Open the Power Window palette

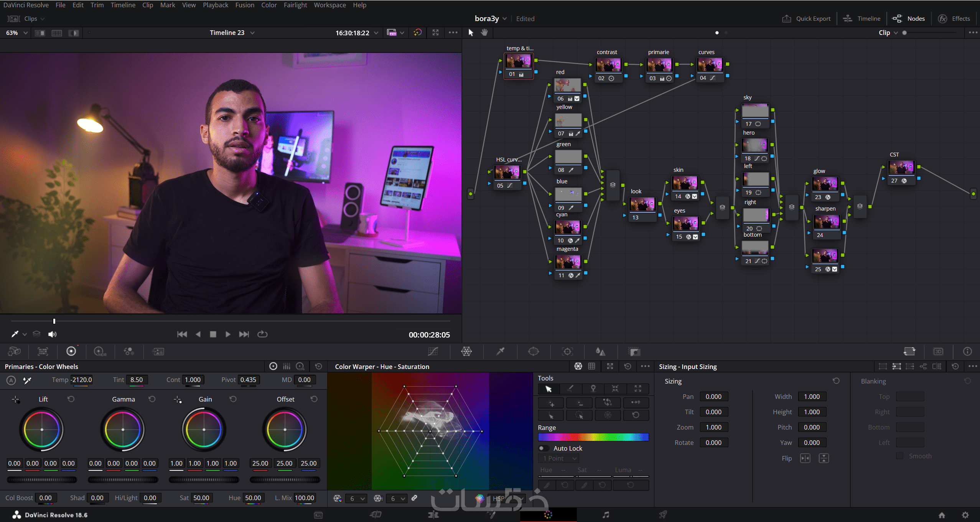(x=533, y=351)
